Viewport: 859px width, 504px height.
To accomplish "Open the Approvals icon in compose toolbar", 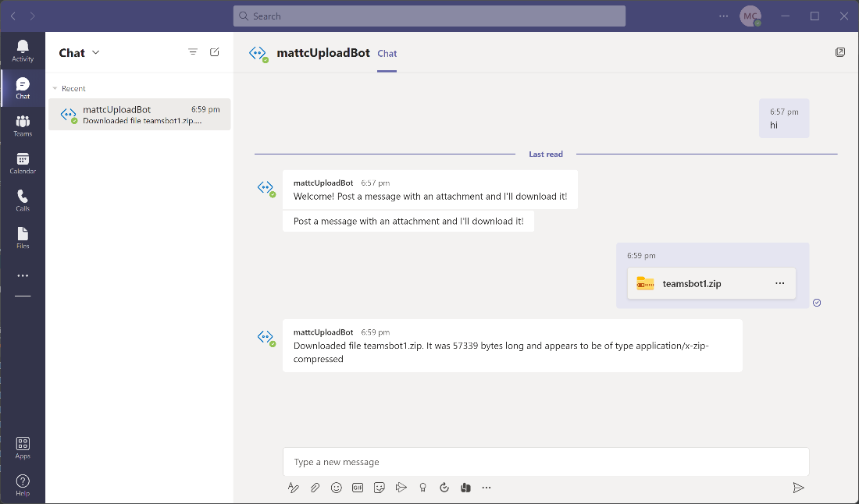I will click(444, 488).
